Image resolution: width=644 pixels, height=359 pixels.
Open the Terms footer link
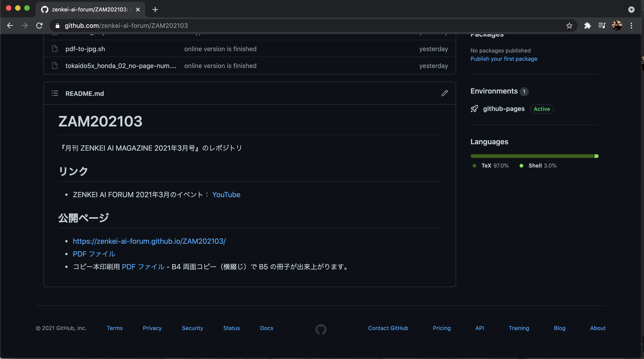point(115,328)
